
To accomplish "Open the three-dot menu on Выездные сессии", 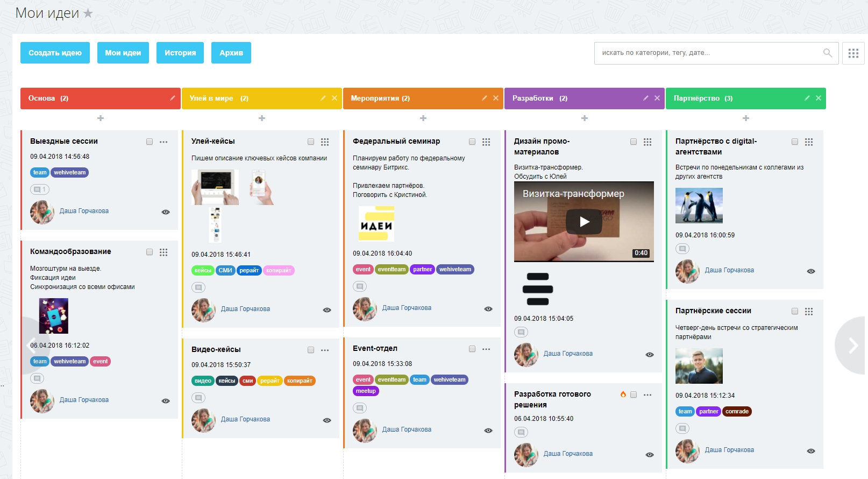I will 163,142.
